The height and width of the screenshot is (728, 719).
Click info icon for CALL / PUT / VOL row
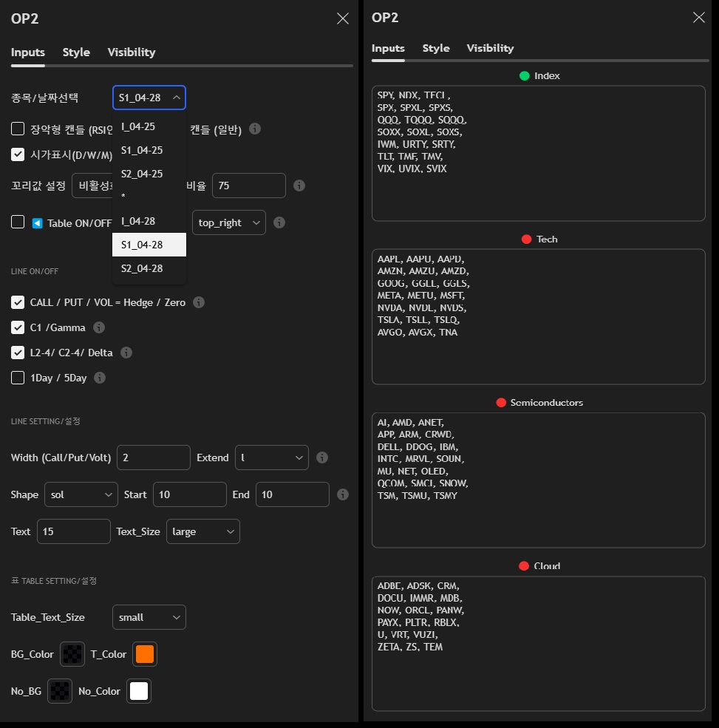tap(199, 302)
